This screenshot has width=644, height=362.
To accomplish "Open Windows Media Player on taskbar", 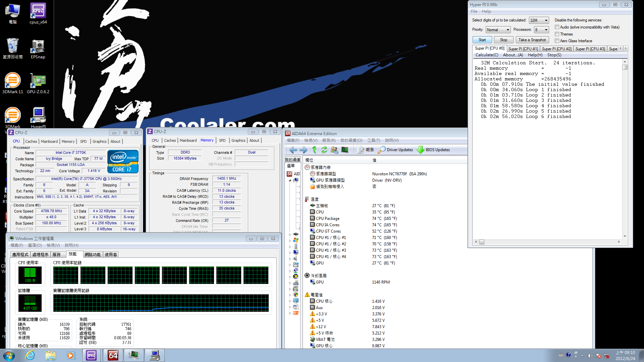I will coord(70,355).
